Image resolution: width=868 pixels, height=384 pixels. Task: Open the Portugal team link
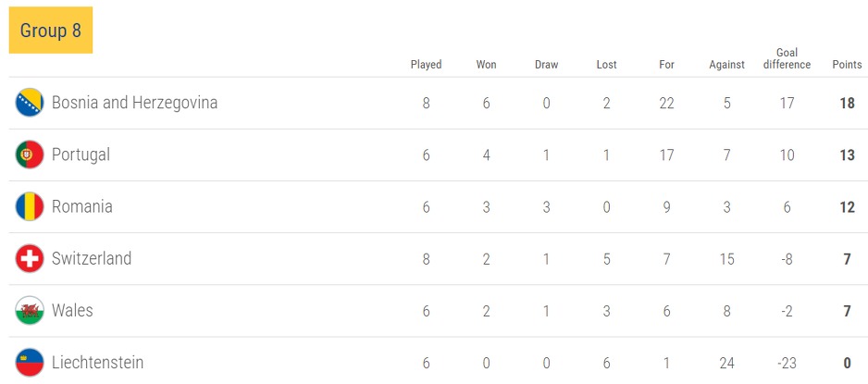coord(81,155)
